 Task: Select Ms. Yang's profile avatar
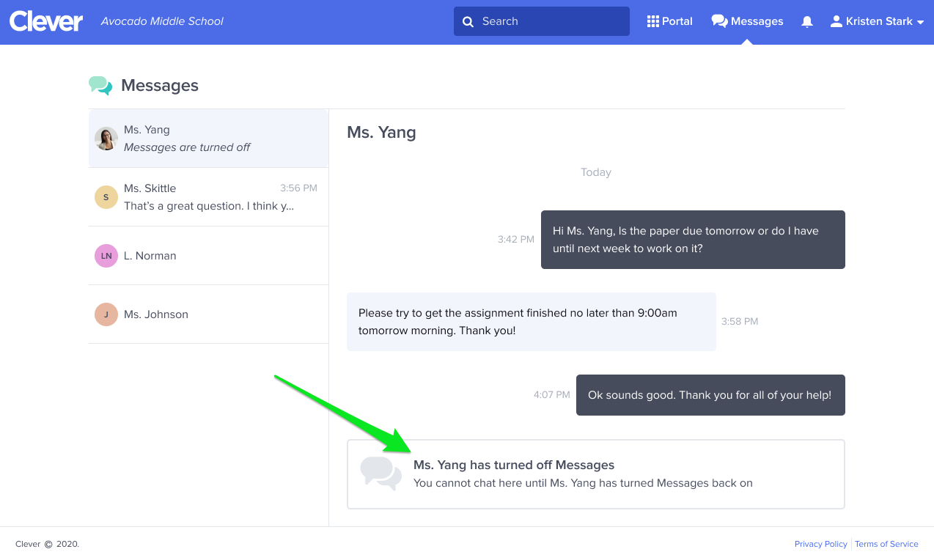click(106, 138)
